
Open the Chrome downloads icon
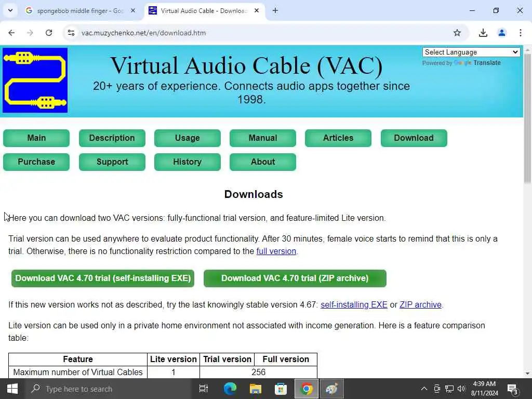[483, 33]
